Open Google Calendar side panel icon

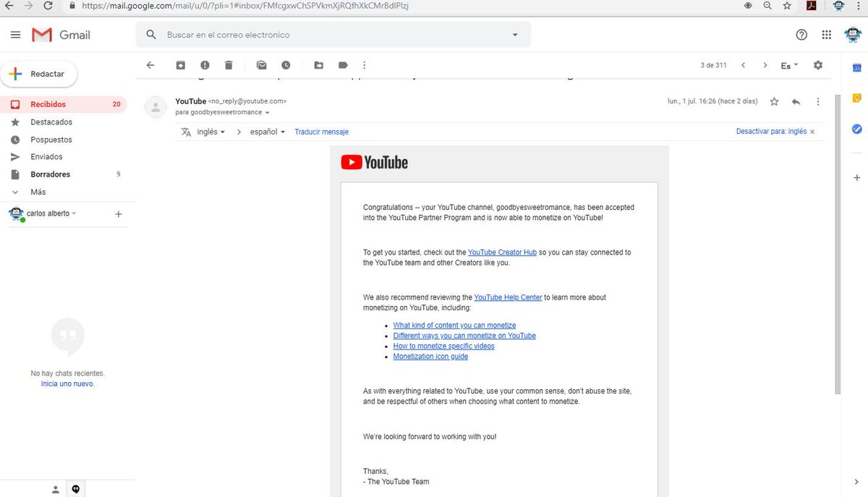point(856,68)
